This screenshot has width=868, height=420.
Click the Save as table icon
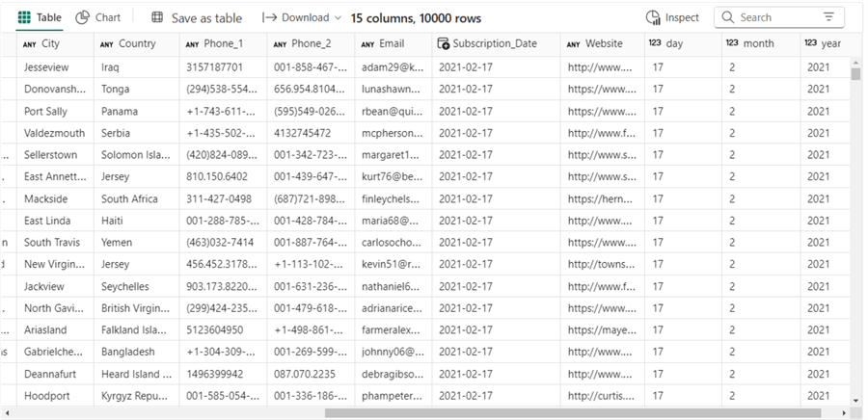click(x=157, y=17)
